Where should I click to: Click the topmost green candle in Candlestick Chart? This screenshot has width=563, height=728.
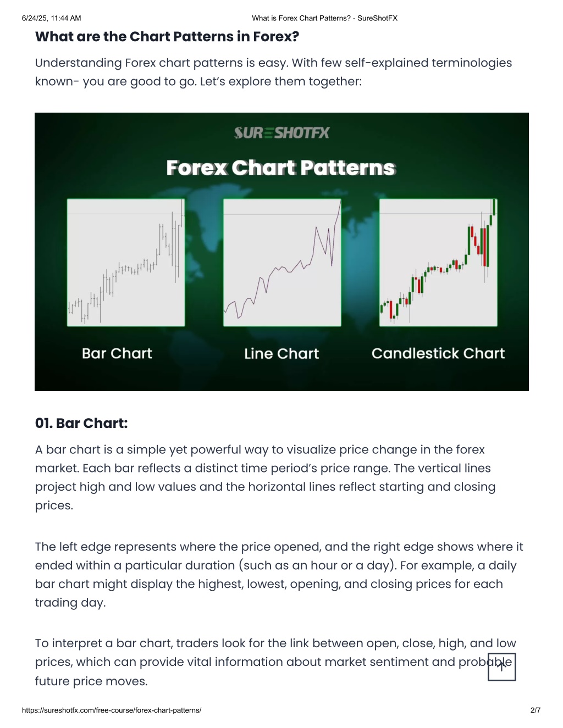(x=494, y=207)
